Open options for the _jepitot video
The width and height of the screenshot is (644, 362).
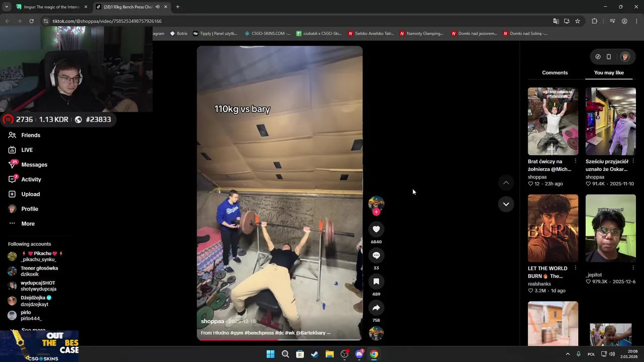click(x=633, y=268)
